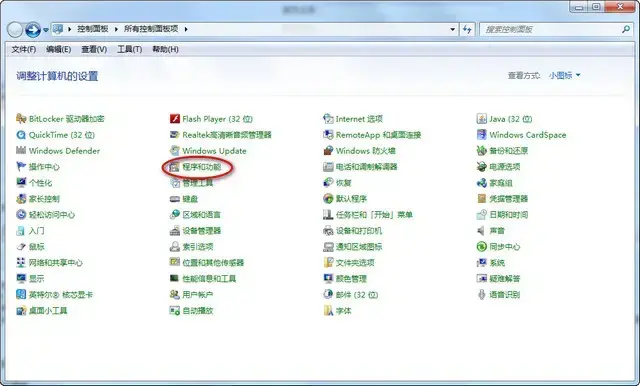Click the 所有控制面板项 breadcrumb segment

click(x=151, y=29)
